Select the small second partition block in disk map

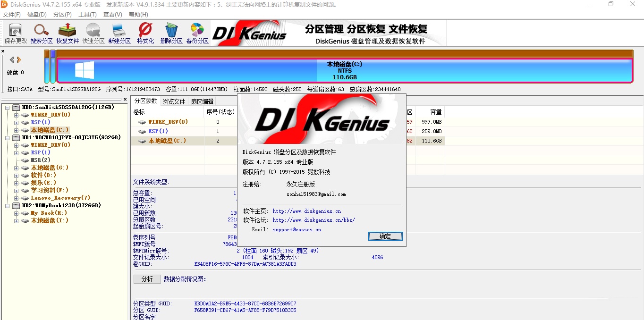pos(53,67)
